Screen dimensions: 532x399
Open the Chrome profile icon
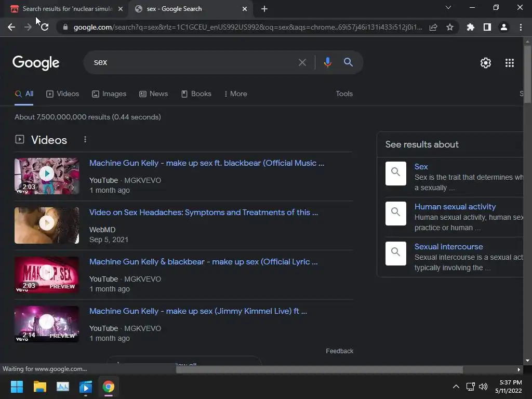(x=504, y=27)
